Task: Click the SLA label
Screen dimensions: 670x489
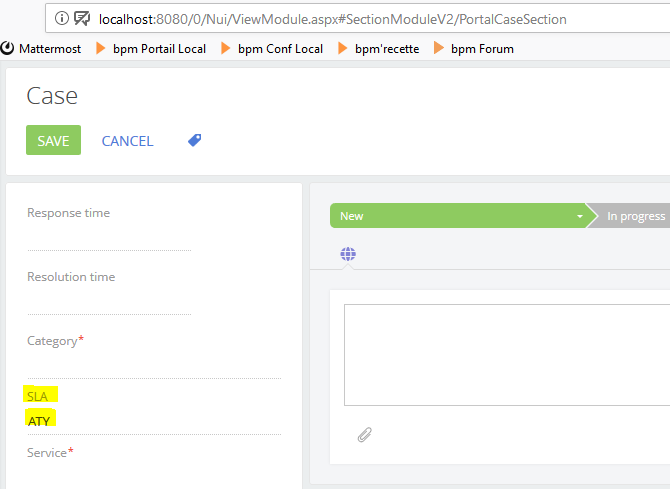Action: tap(37, 396)
